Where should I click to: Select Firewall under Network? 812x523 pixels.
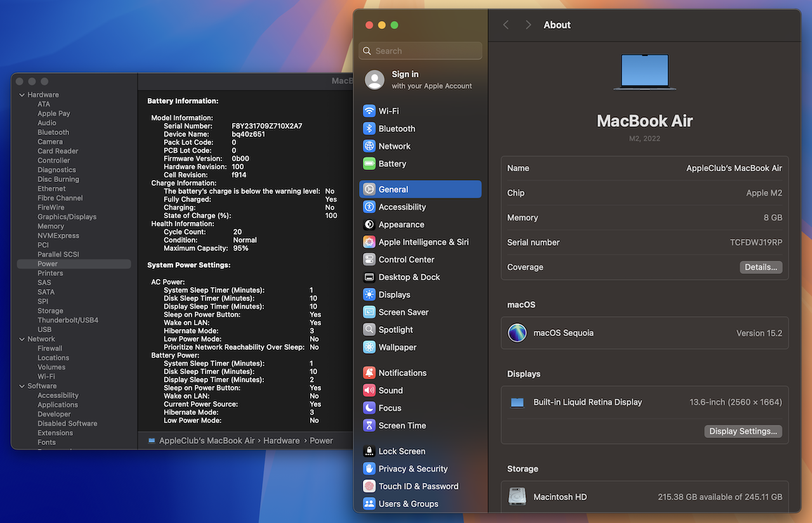(50, 348)
